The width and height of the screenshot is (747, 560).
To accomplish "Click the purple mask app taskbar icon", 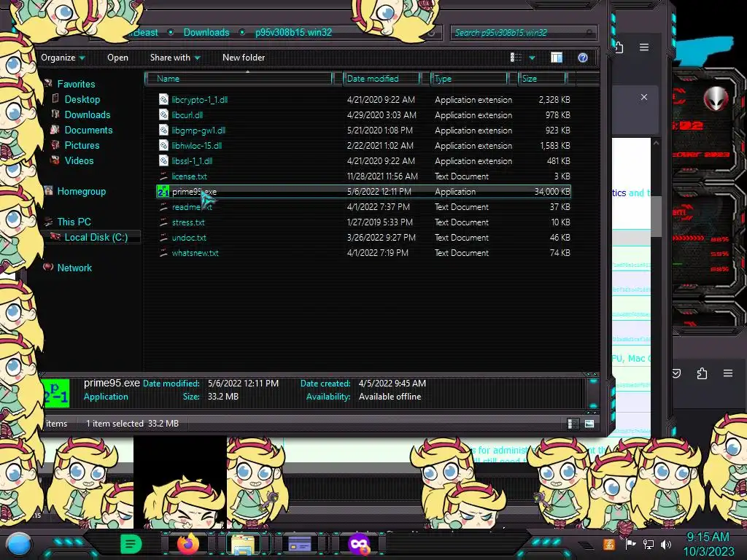I will (359, 544).
